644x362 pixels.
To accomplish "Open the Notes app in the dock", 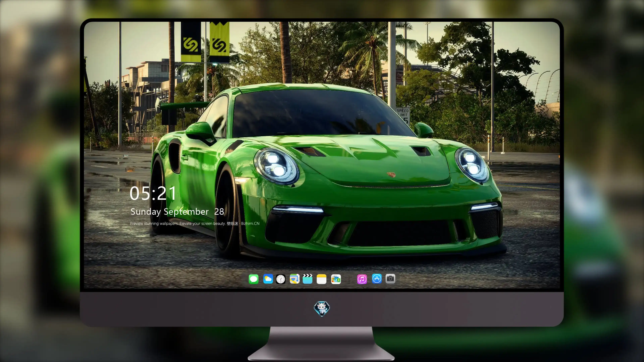I will (x=321, y=279).
